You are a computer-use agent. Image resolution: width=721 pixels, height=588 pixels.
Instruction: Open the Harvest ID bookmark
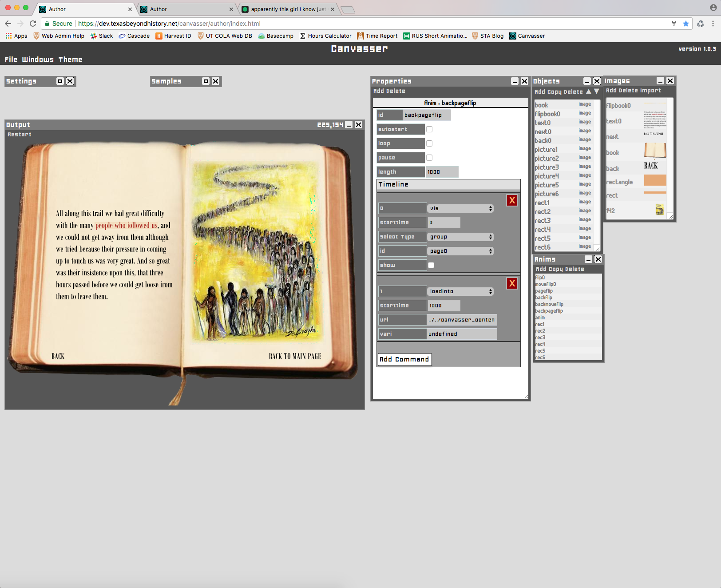click(x=174, y=36)
